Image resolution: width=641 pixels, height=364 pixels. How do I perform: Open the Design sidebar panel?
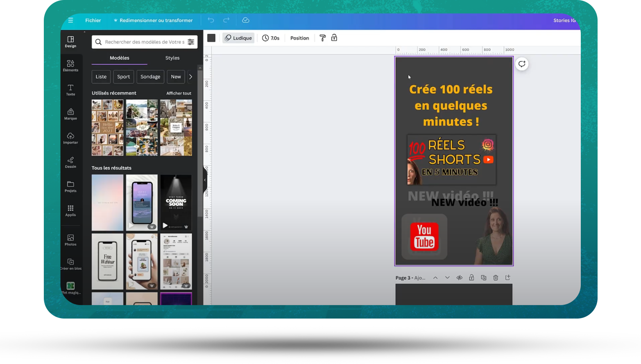[x=70, y=41]
